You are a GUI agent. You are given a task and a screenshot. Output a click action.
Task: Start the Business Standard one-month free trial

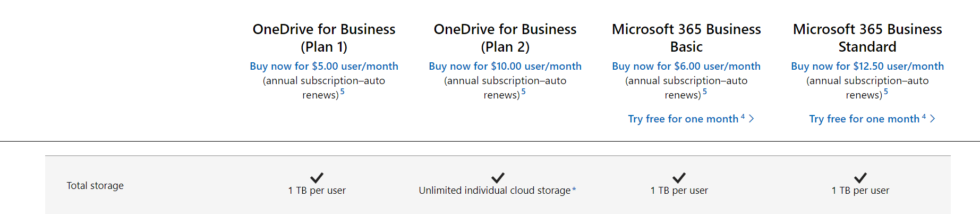864,119
